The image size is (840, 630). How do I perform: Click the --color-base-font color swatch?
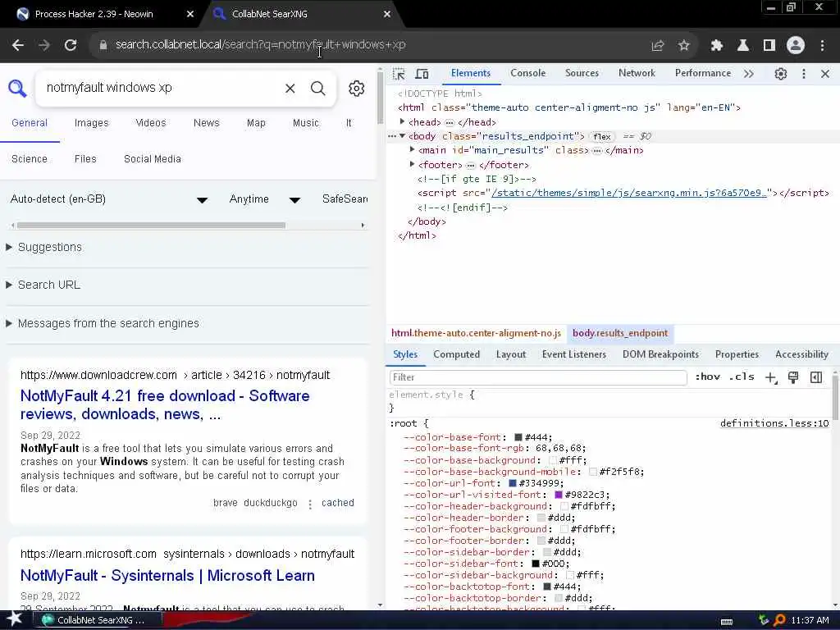tap(518, 438)
